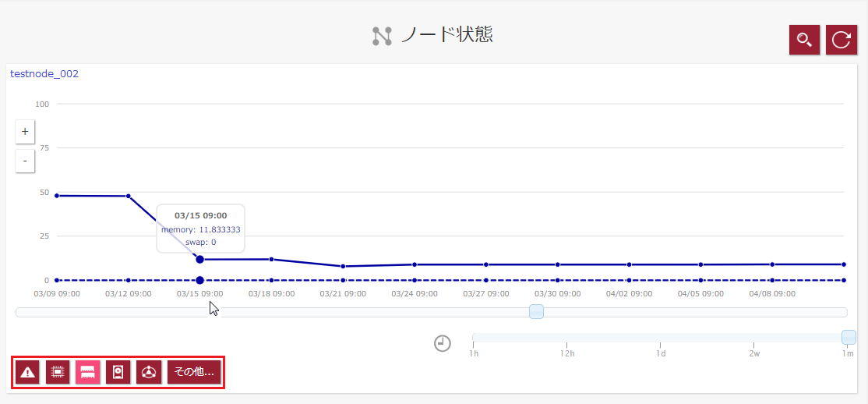This screenshot has width=868, height=404.
Task: Show the warning alerts graph icon
Action: 26,372
